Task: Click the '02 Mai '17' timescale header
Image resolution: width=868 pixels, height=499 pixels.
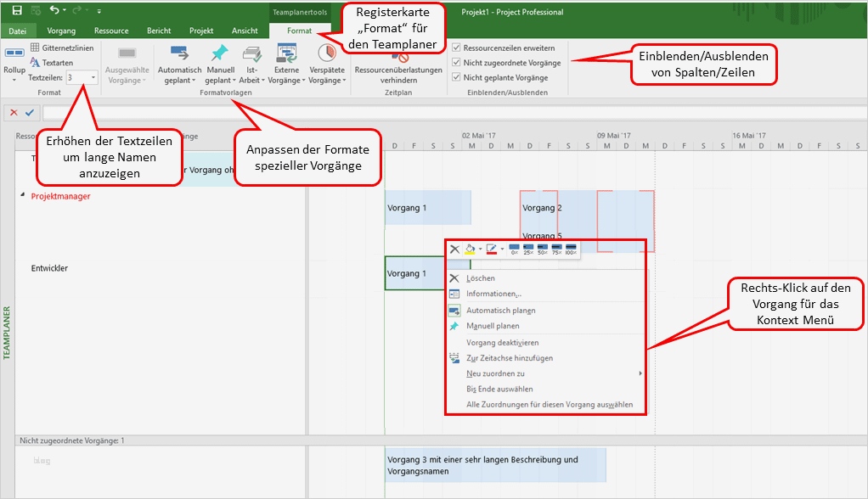Action: point(479,135)
